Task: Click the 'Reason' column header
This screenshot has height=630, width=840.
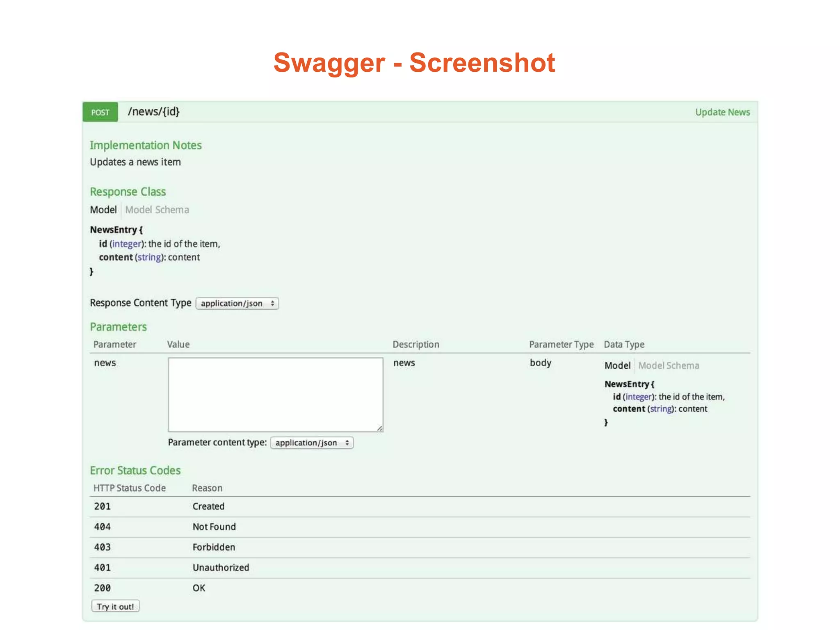Action: pos(207,488)
